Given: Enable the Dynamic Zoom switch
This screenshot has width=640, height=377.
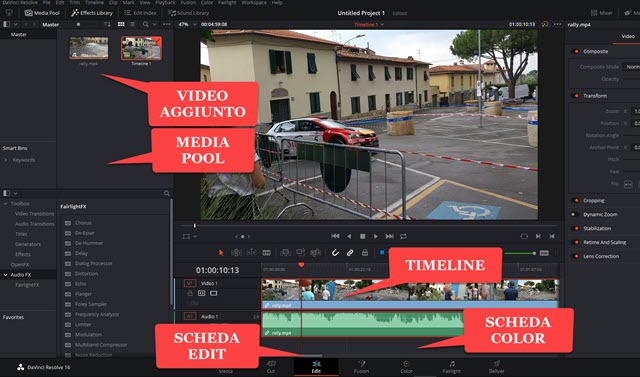Looking at the screenshot, I should 575,215.
